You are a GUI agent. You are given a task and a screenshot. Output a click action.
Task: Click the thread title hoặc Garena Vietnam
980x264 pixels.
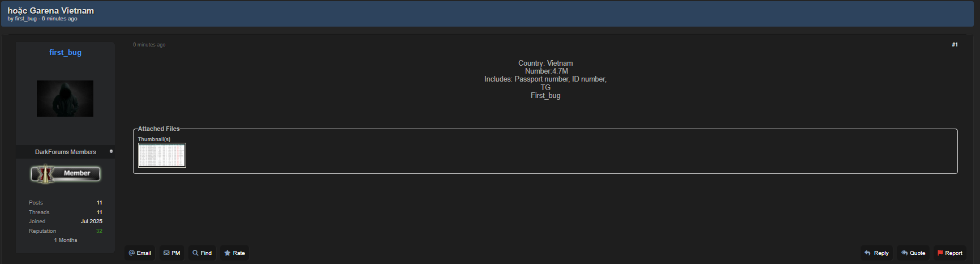pyautogui.click(x=51, y=11)
